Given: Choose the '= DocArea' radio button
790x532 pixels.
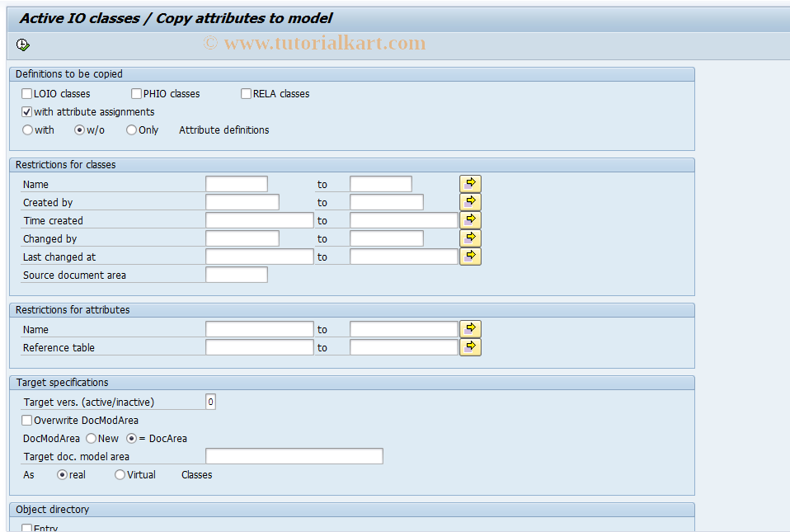Looking at the screenshot, I should click(x=131, y=438).
